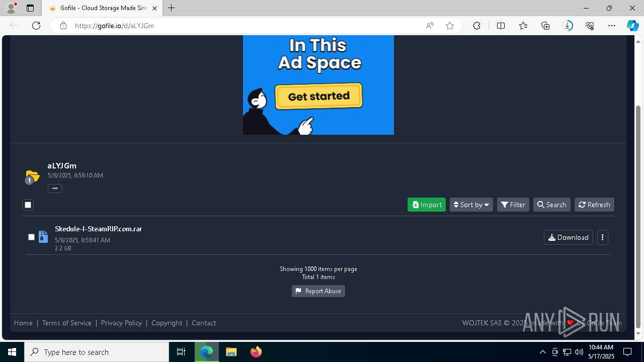
Task: Open the Edge profile icon
Action: point(11,8)
